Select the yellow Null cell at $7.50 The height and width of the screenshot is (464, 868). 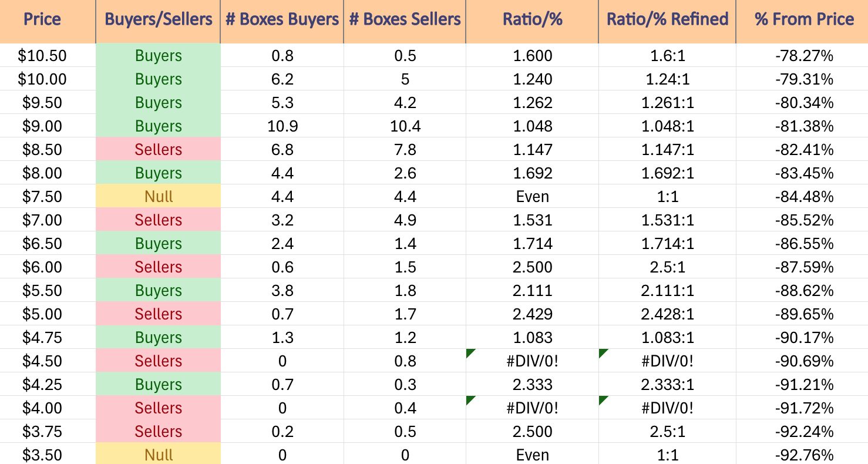coord(158,196)
